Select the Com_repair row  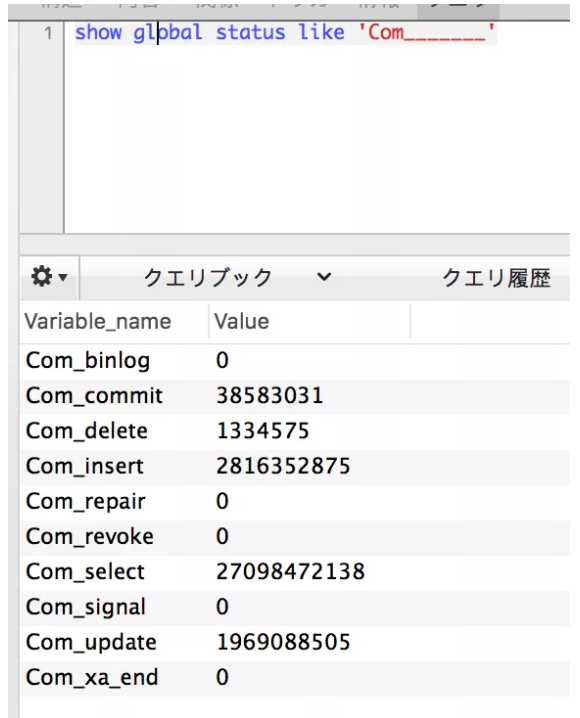[x=295, y=501]
